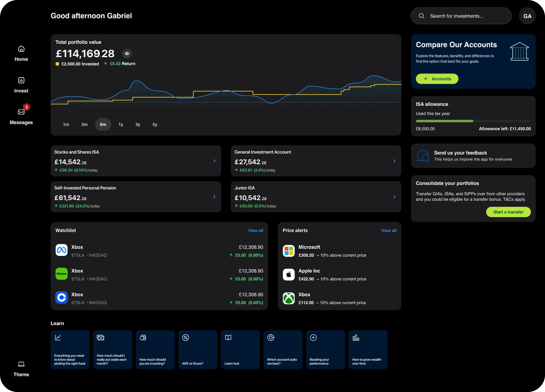The height and width of the screenshot is (392, 545).
Task: Click 'Apple Inc' price alert name
Action: [x=309, y=271]
